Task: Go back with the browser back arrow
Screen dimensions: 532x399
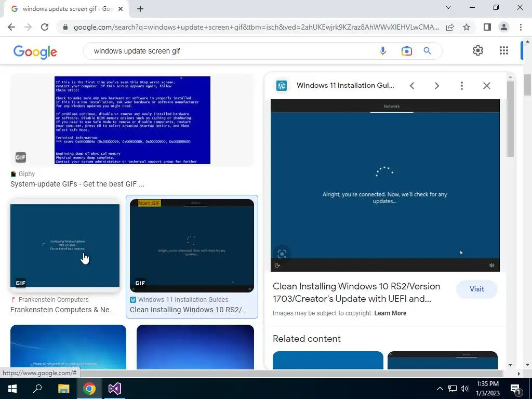Action: tap(11, 27)
